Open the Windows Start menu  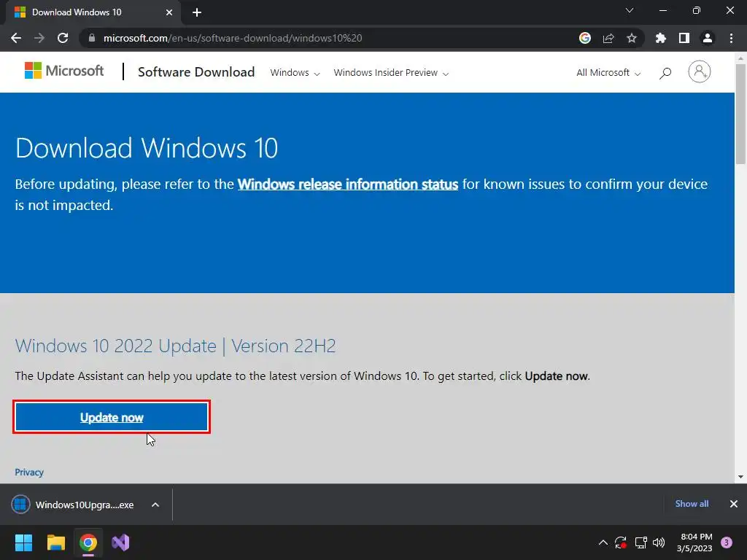pos(23,542)
